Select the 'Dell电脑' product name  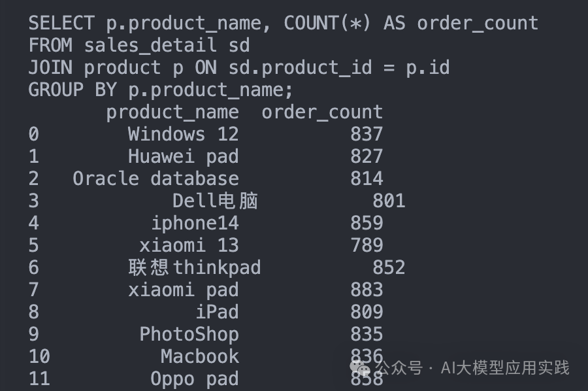(215, 201)
